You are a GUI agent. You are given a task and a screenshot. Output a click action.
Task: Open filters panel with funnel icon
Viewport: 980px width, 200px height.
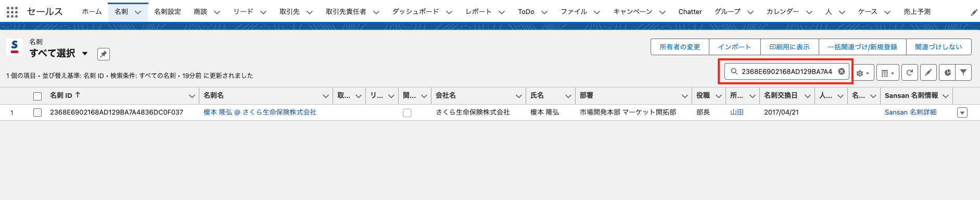[964, 73]
